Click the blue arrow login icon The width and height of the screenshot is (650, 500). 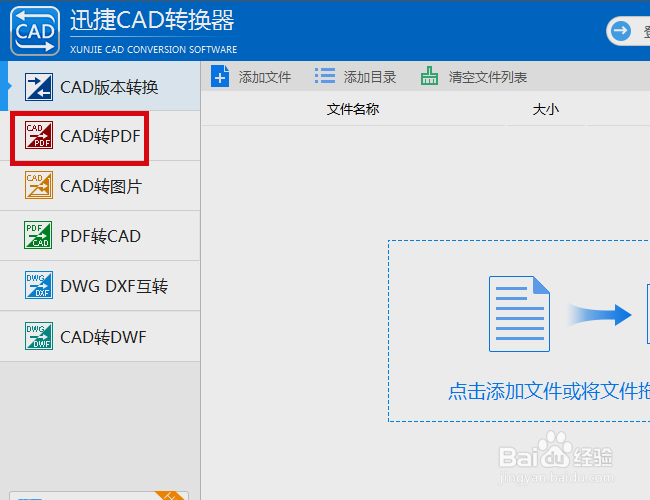621,31
